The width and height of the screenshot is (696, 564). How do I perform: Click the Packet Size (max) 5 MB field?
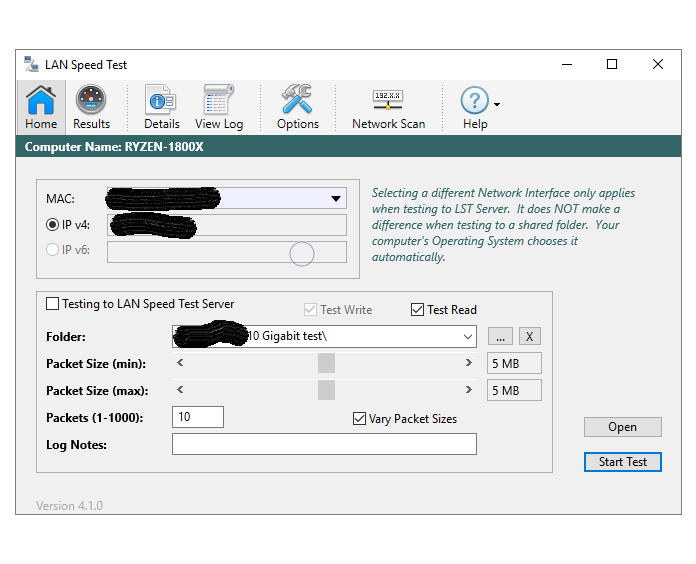click(x=514, y=390)
